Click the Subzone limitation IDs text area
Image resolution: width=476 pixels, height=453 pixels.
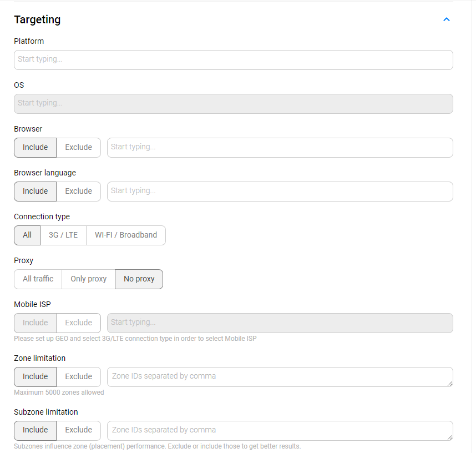[280, 430]
